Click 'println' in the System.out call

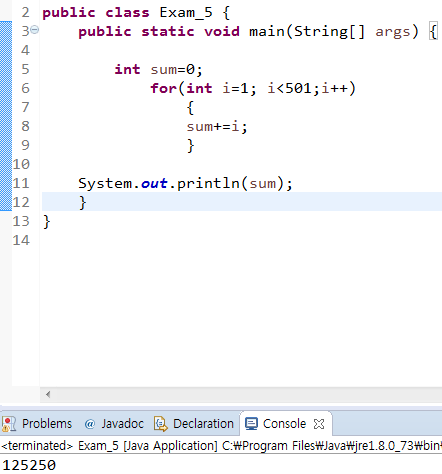click(x=208, y=184)
